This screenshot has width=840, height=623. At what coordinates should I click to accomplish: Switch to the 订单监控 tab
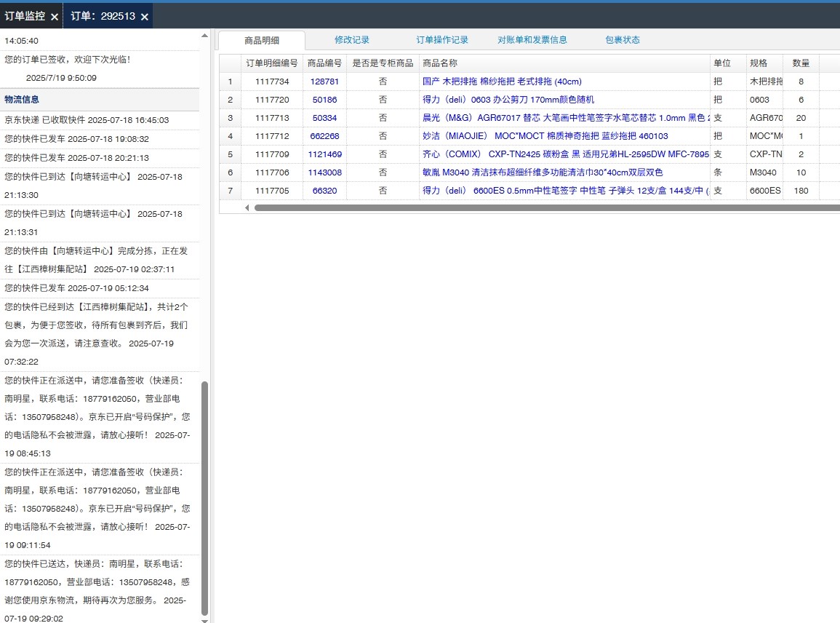[x=25, y=16]
